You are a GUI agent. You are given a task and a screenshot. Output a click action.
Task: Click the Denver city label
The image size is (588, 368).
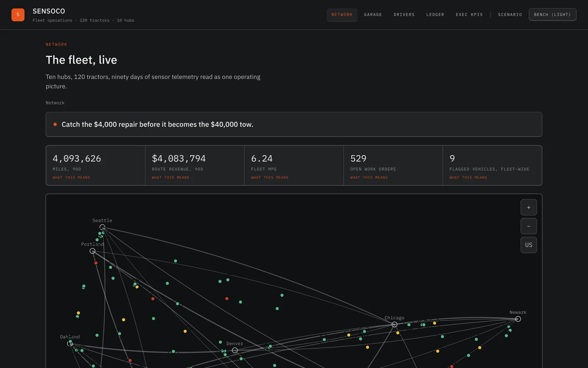pos(235,344)
